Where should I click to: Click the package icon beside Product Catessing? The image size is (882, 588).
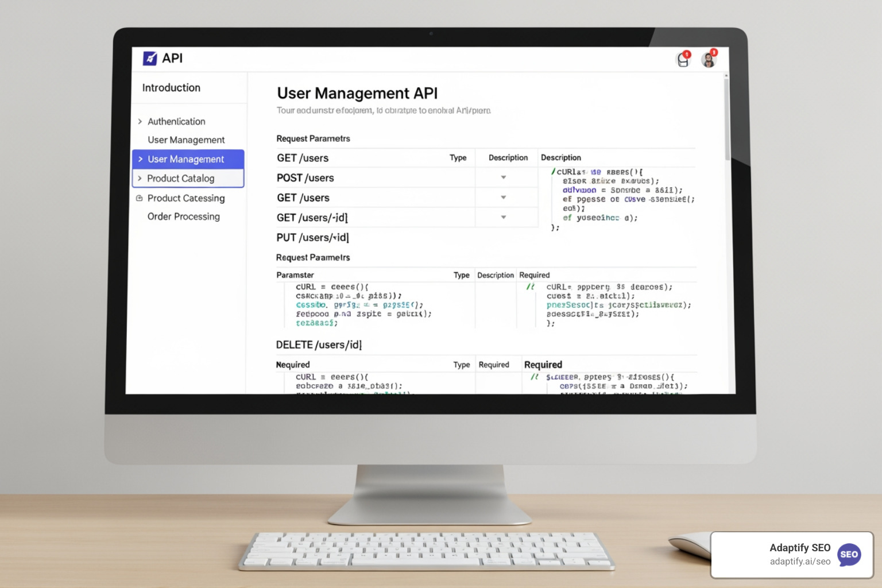[x=140, y=198]
